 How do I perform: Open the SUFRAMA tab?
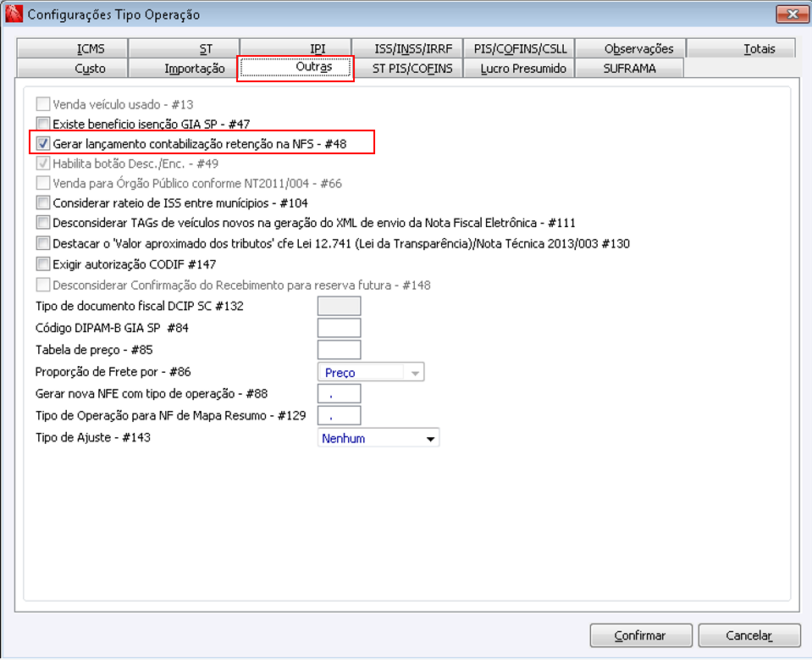pos(630,69)
